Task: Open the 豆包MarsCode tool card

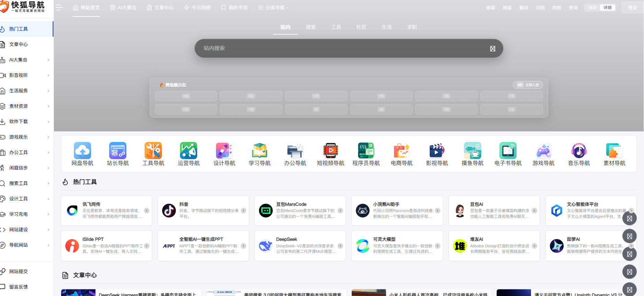Action: point(300,211)
